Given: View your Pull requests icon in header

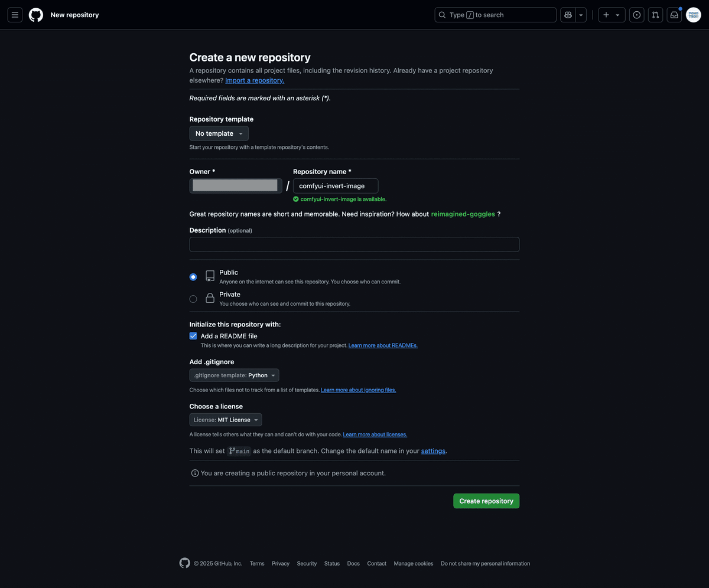Looking at the screenshot, I should 655,15.
